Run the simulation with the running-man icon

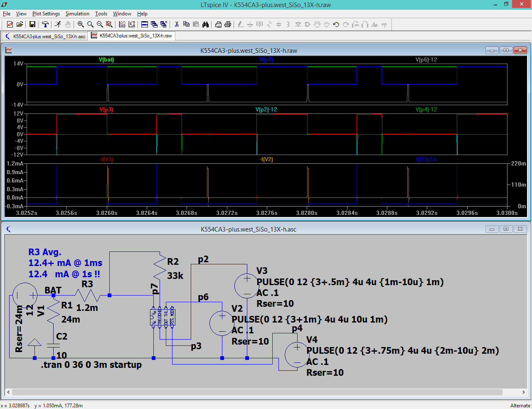click(58, 25)
